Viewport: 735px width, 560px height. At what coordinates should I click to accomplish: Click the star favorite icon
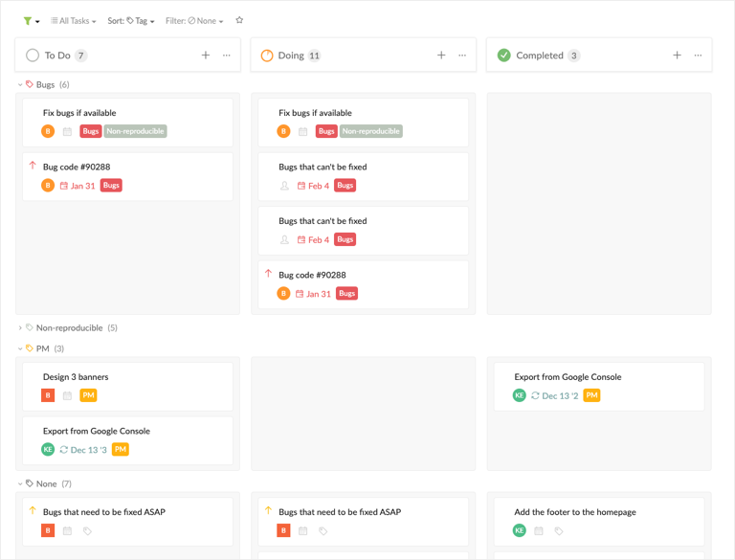[x=239, y=20]
